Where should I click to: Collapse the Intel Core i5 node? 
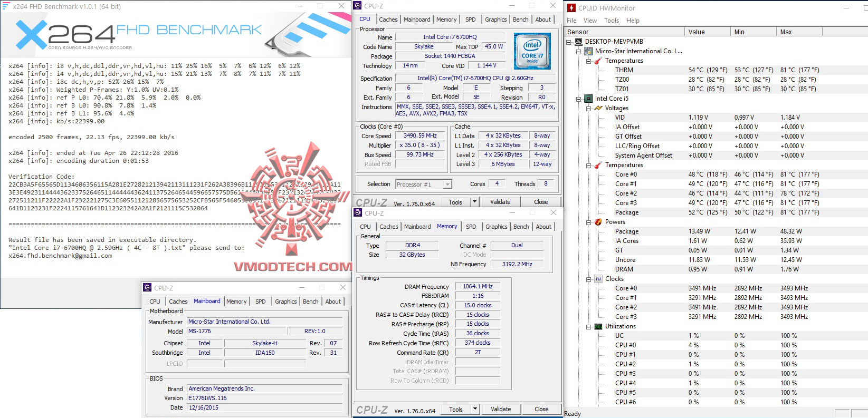[x=579, y=99]
